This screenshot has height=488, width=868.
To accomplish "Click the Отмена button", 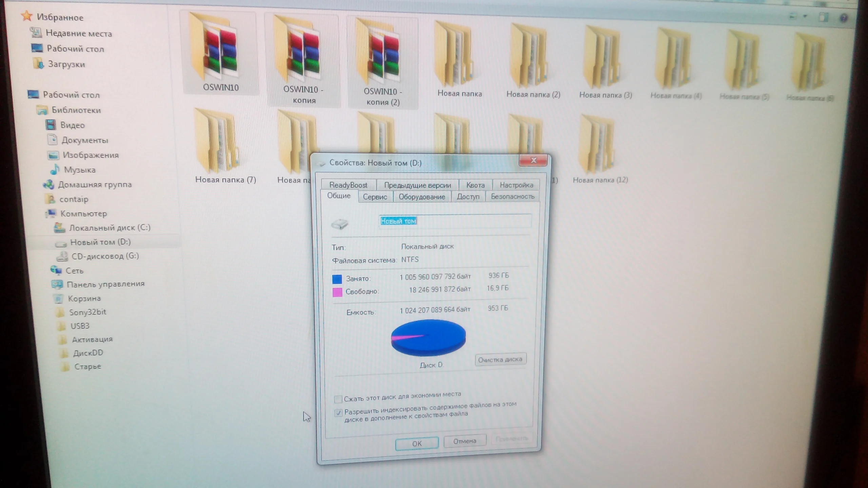I will 465,441.
